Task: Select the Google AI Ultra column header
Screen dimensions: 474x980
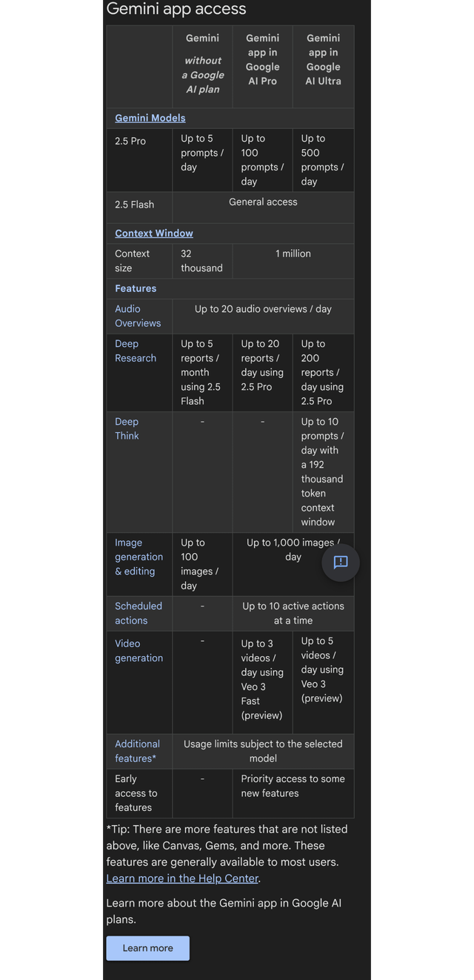Action: [x=324, y=59]
